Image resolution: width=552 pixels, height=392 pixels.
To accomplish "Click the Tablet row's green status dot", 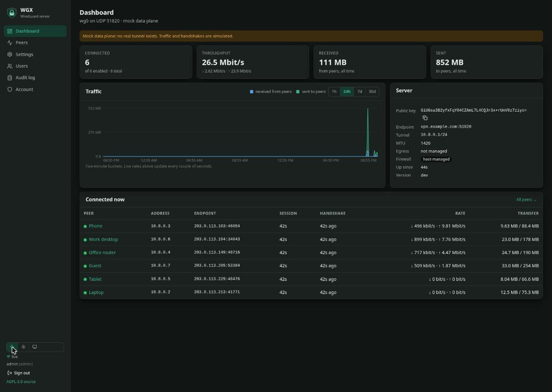I will pos(85,279).
